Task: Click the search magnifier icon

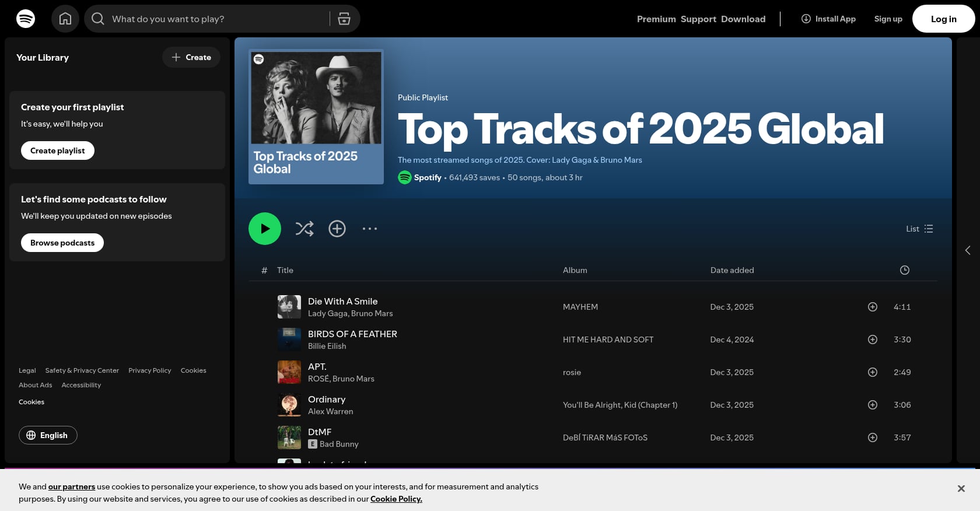Action: pyautogui.click(x=98, y=19)
